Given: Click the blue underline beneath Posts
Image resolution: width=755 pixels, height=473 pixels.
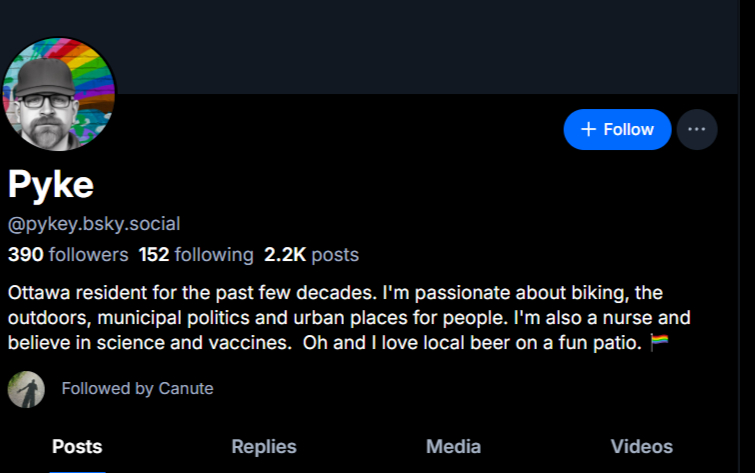Looking at the screenshot, I should (77, 470).
